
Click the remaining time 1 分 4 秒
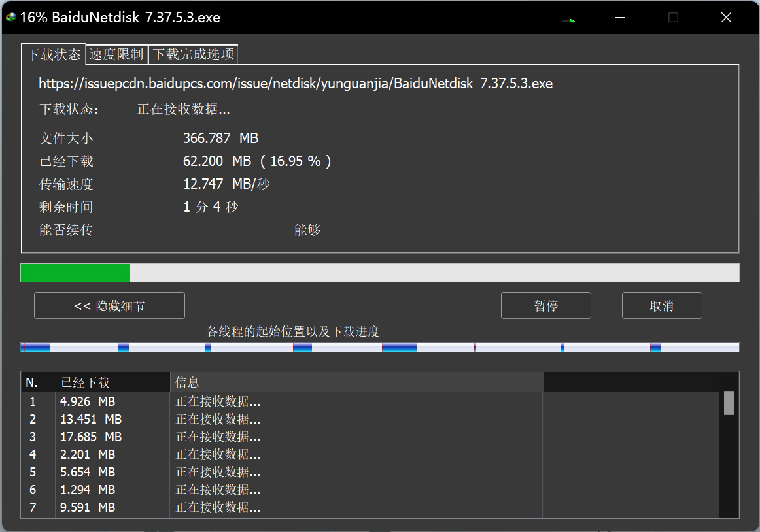(211, 207)
